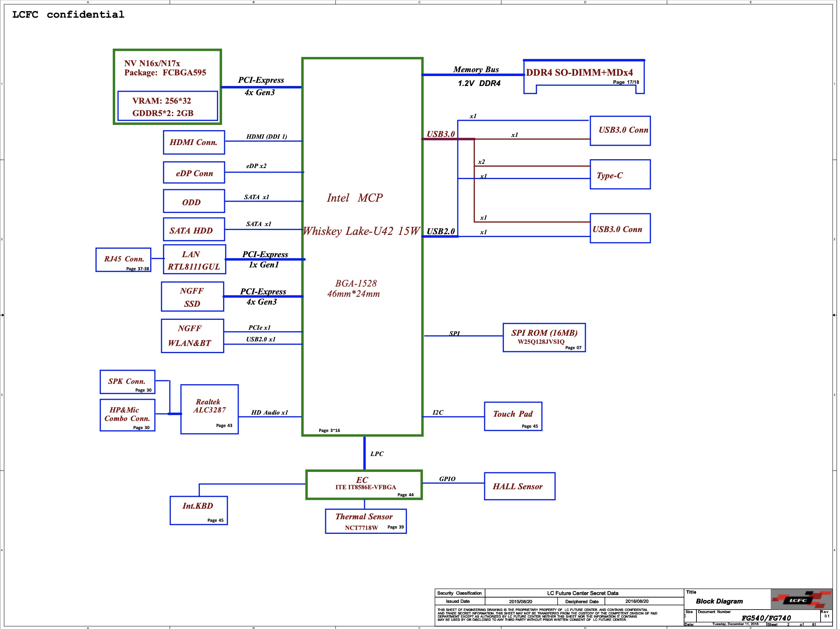Click the "FG540/FG740" document number
The width and height of the screenshot is (840, 629).
click(766, 618)
